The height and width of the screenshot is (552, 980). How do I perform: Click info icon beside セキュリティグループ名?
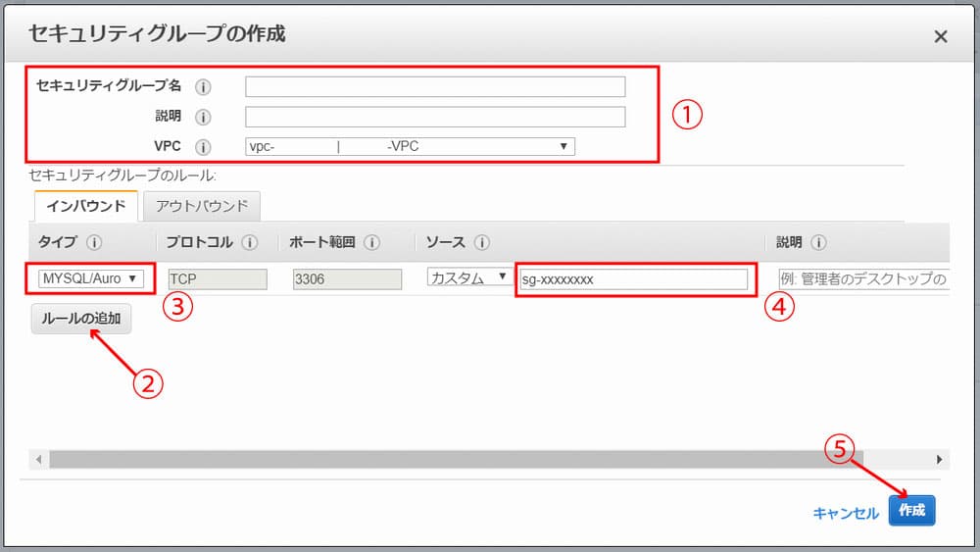(x=203, y=87)
